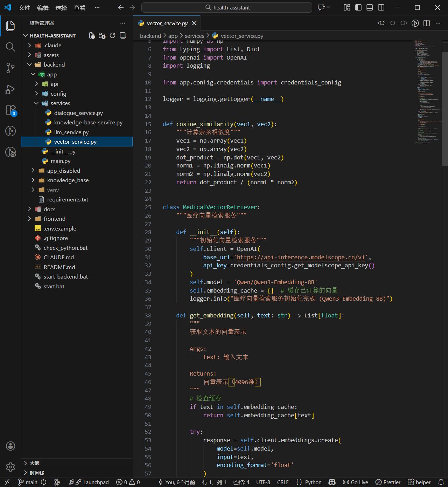Collapse the services folder
Image resolution: width=448 pixels, height=487 pixels.
click(x=77, y=103)
